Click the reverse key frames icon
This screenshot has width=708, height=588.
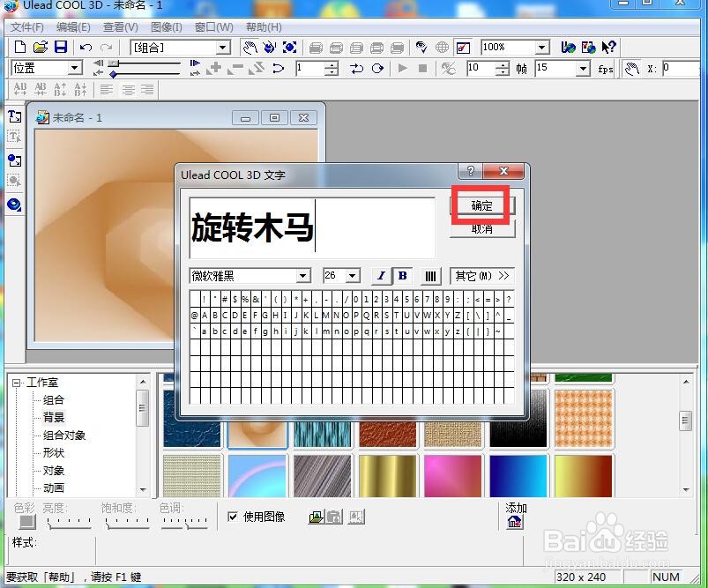click(x=257, y=68)
